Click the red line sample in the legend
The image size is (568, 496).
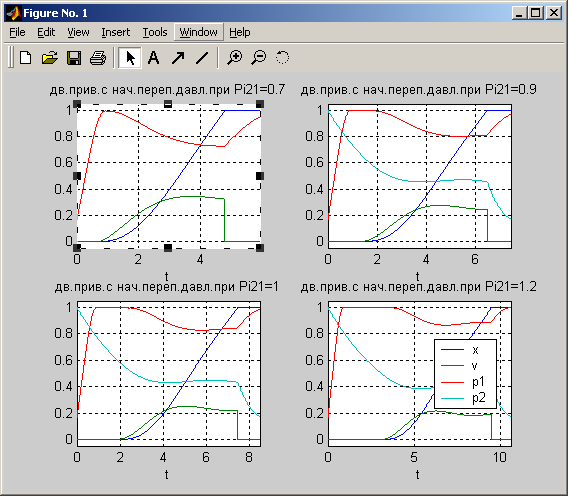(452, 382)
